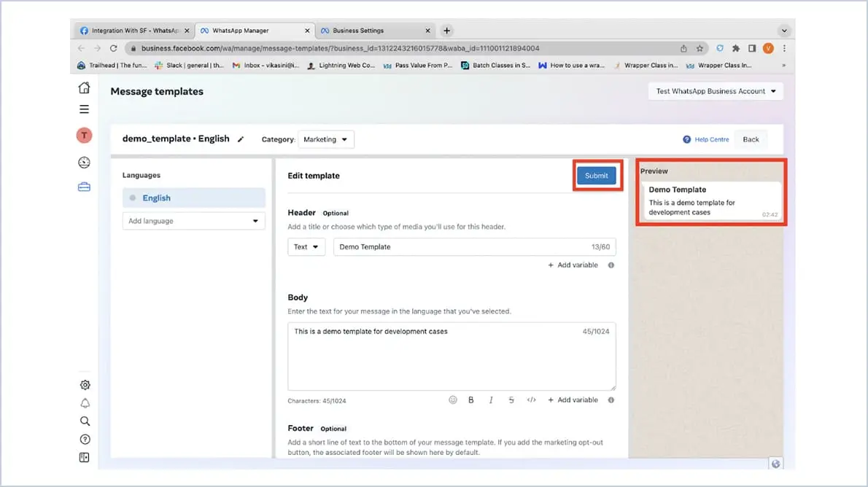
Task: Open the Pass Value From P... bookmark
Action: [x=418, y=66]
